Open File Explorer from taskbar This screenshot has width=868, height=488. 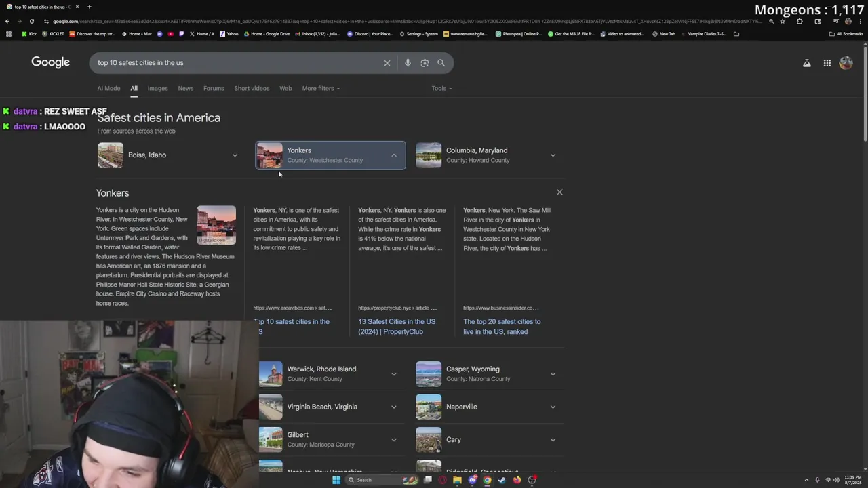[457, 480]
